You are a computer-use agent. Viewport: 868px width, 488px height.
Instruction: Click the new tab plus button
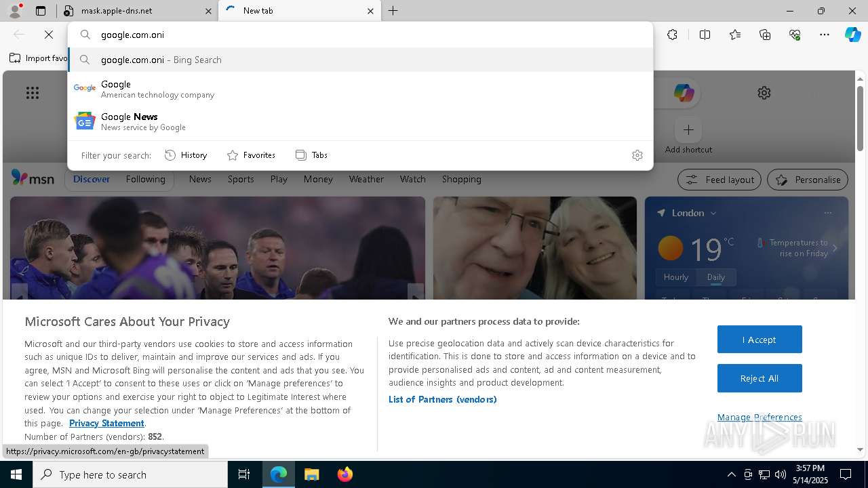coord(393,11)
